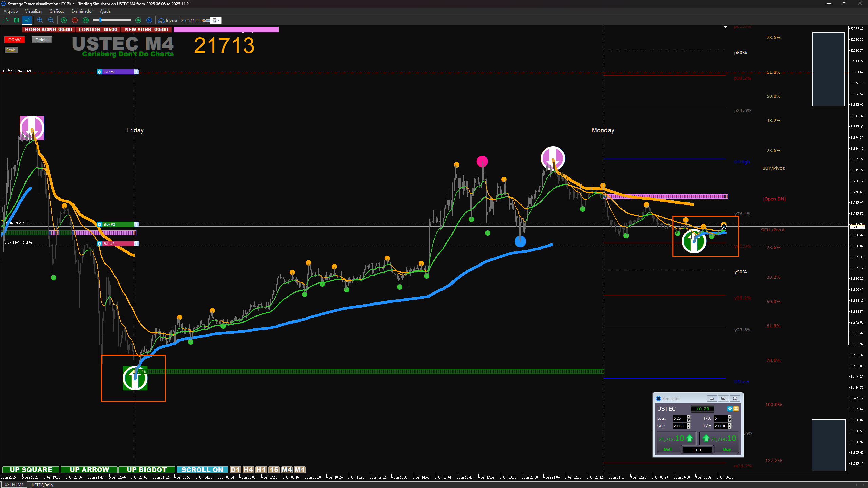Toggle UP BIGDOT indicator button
This screenshot has width=868, height=488.
tap(147, 470)
